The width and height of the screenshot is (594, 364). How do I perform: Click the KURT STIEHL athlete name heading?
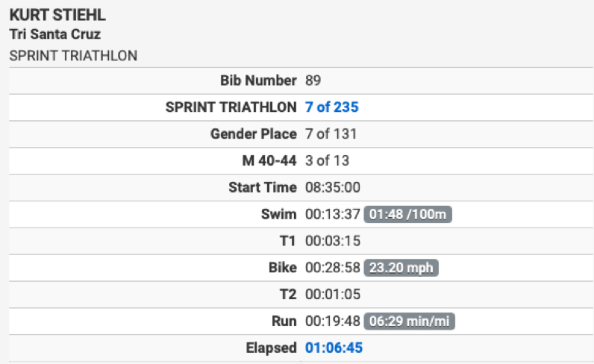coord(57,15)
